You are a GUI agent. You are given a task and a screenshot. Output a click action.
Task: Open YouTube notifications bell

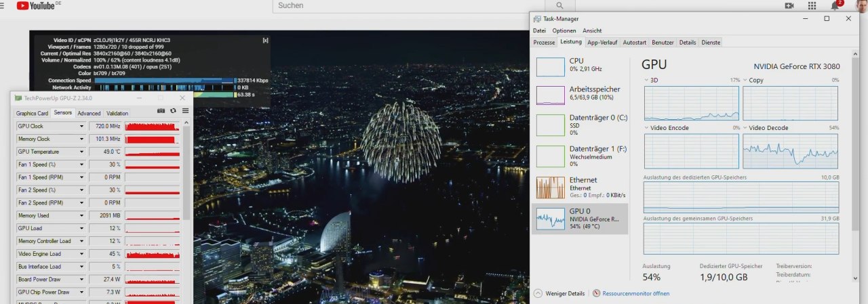(x=835, y=5)
